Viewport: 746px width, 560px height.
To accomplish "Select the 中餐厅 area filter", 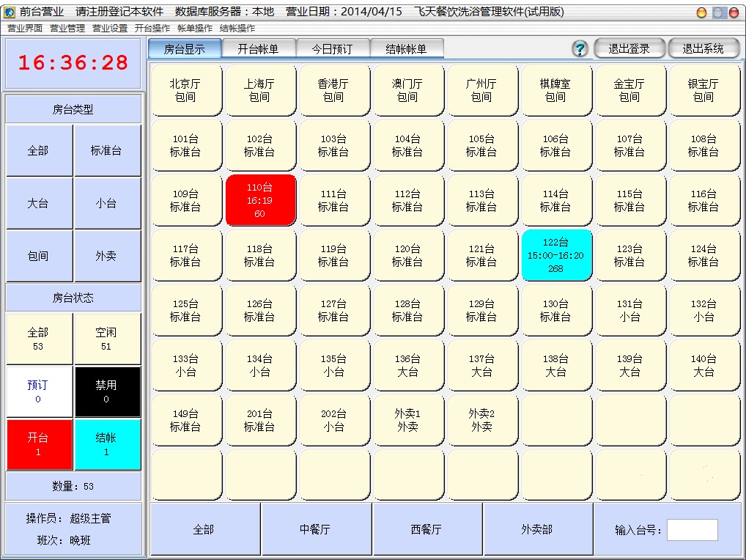I will (315, 529).
